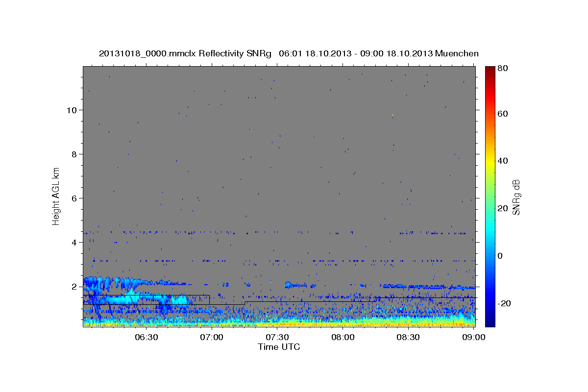Click the height tick label 6
Screen dimensions: 588x392
click(74, 198)
